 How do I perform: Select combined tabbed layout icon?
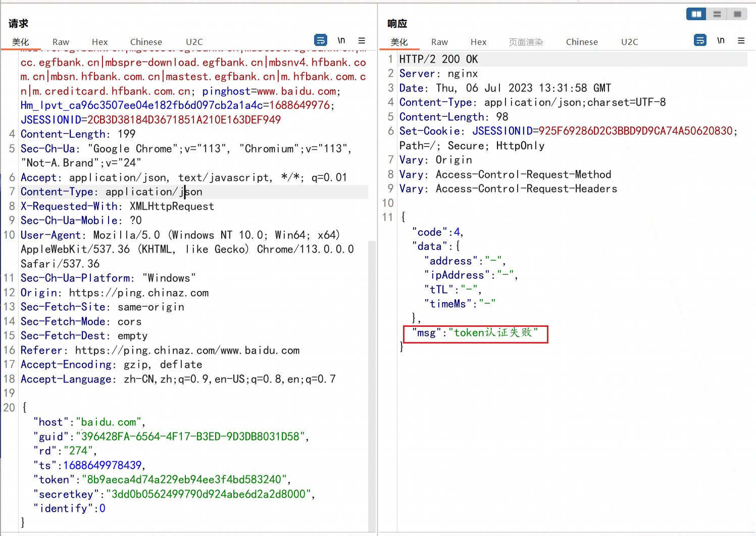pyautogui.click(x=737, y=14)
